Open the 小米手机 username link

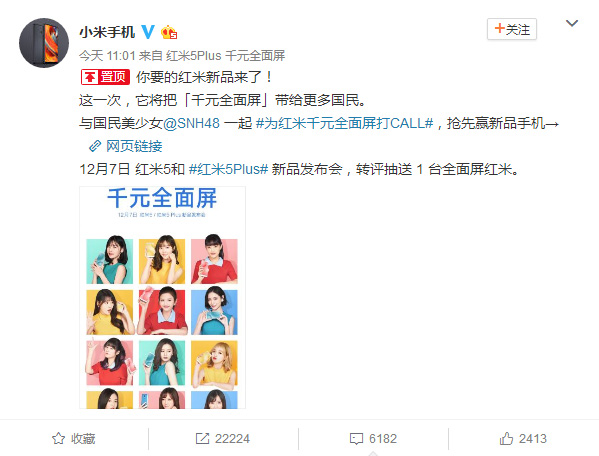(x=107, y=32)
